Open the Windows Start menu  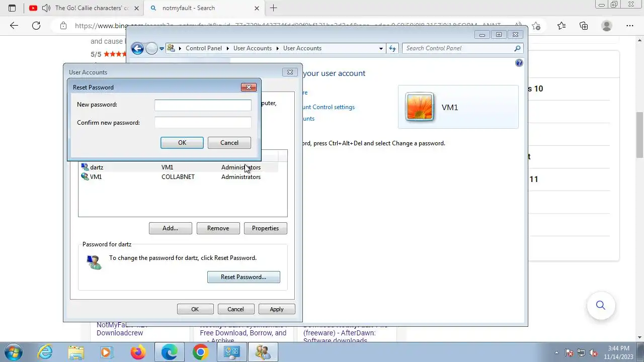click(13, 352)
